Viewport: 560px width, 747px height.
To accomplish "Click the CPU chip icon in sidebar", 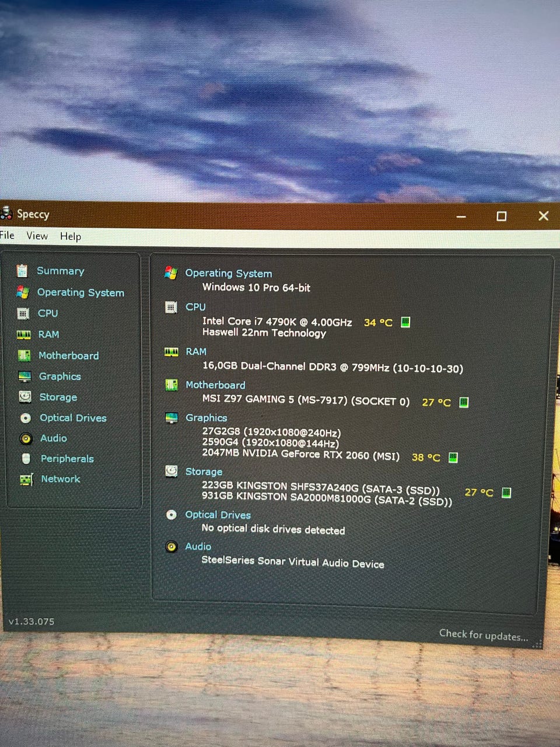I will [x=23, y=313].
